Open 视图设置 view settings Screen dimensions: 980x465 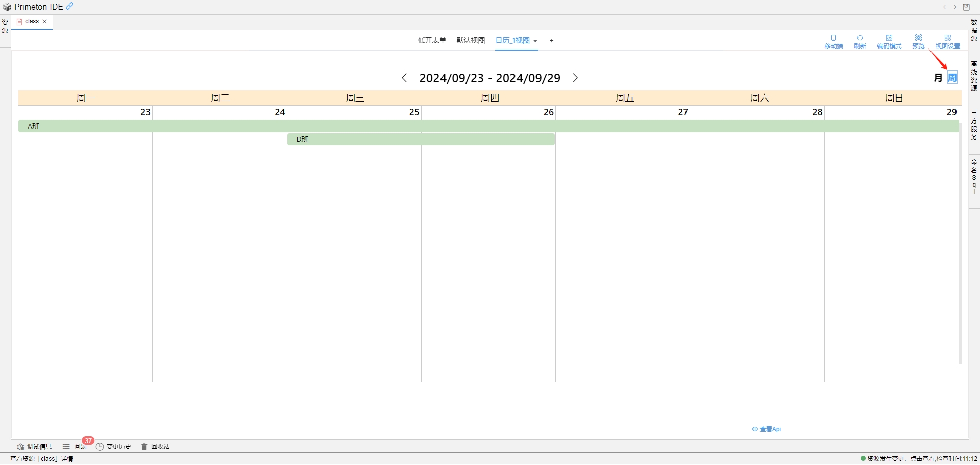click(948, 41)
